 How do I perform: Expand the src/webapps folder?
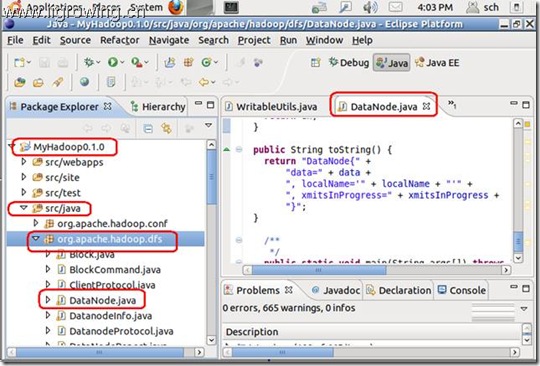point(23,161)
